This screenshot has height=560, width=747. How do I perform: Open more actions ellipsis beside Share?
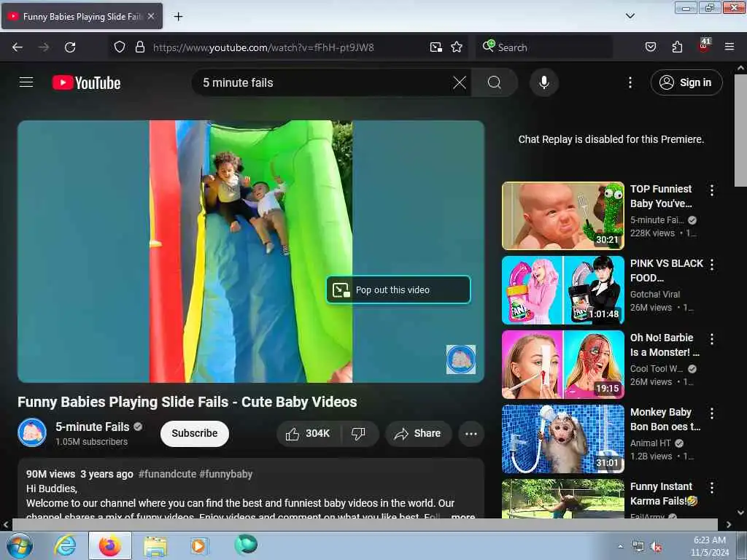click(471, 433)
